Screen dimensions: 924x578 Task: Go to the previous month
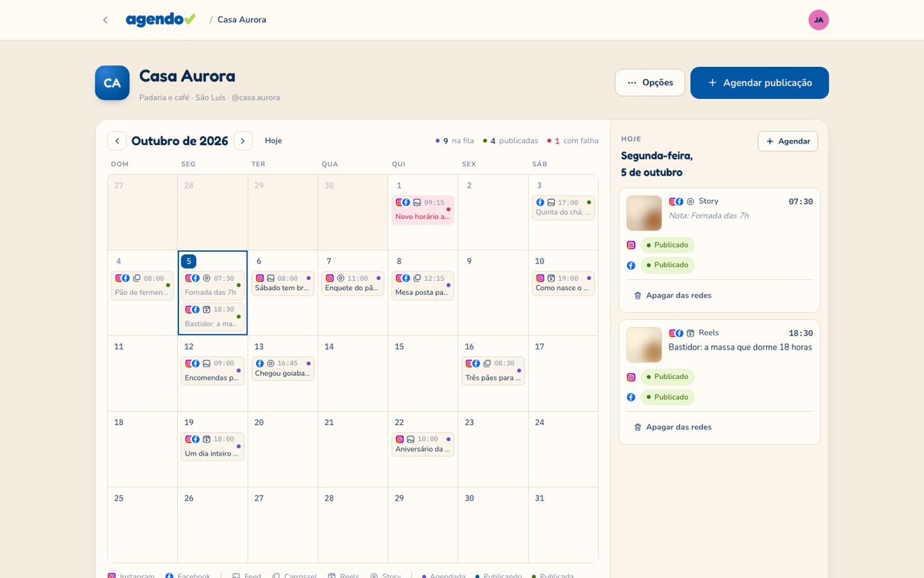click(117, 141)
